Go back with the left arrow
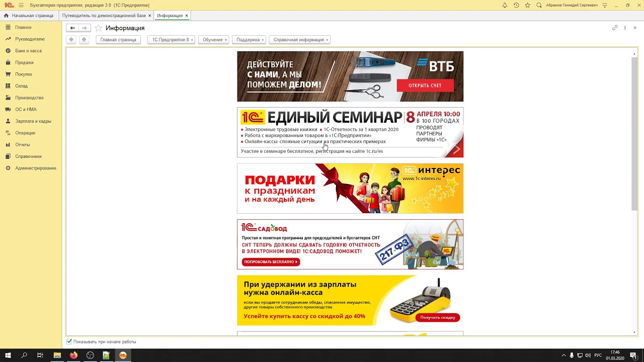The image size is (644, 362). (x=72, y=28)
